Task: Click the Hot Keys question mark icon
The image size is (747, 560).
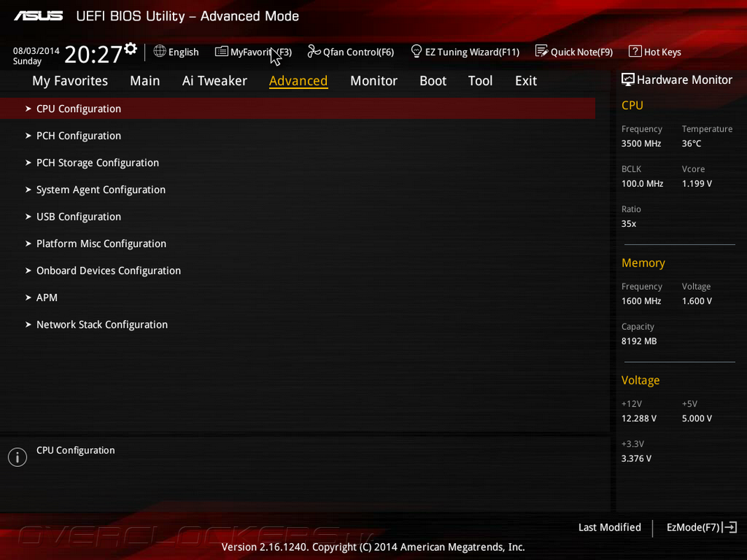Action: [x=634, y=51]
